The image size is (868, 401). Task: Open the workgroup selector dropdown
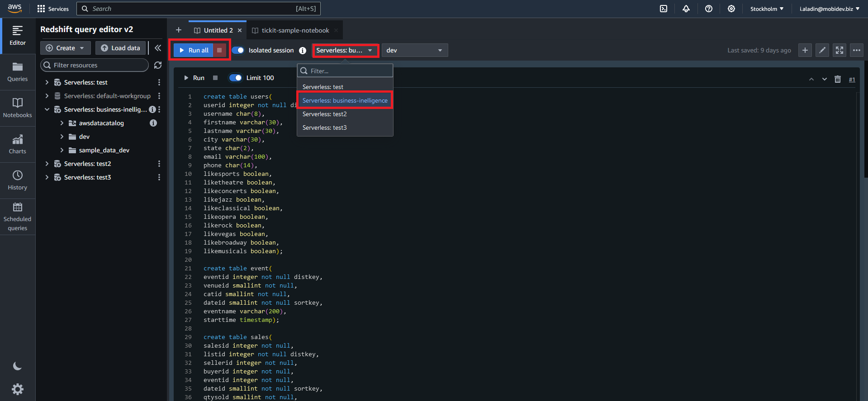[x=345, y=50]
